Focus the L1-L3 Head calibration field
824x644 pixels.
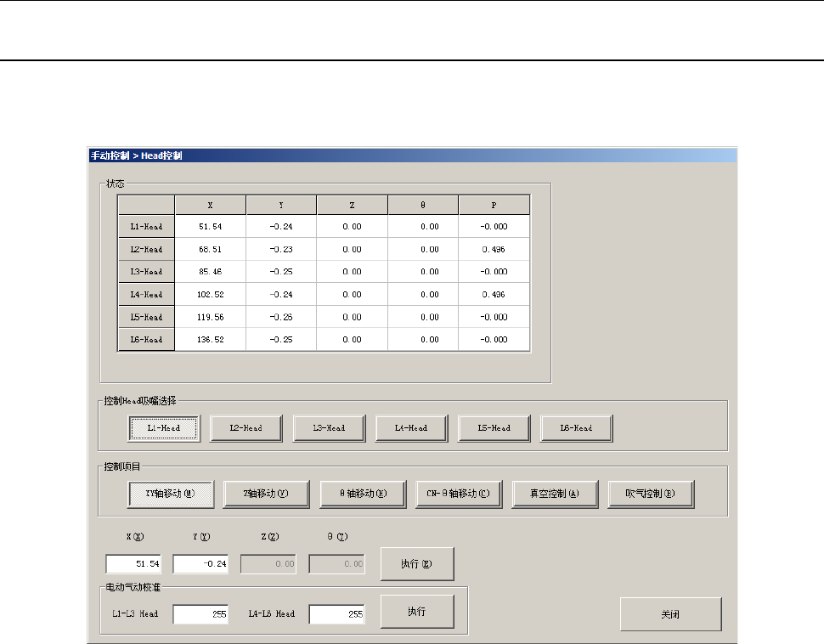tap(200, 614)
